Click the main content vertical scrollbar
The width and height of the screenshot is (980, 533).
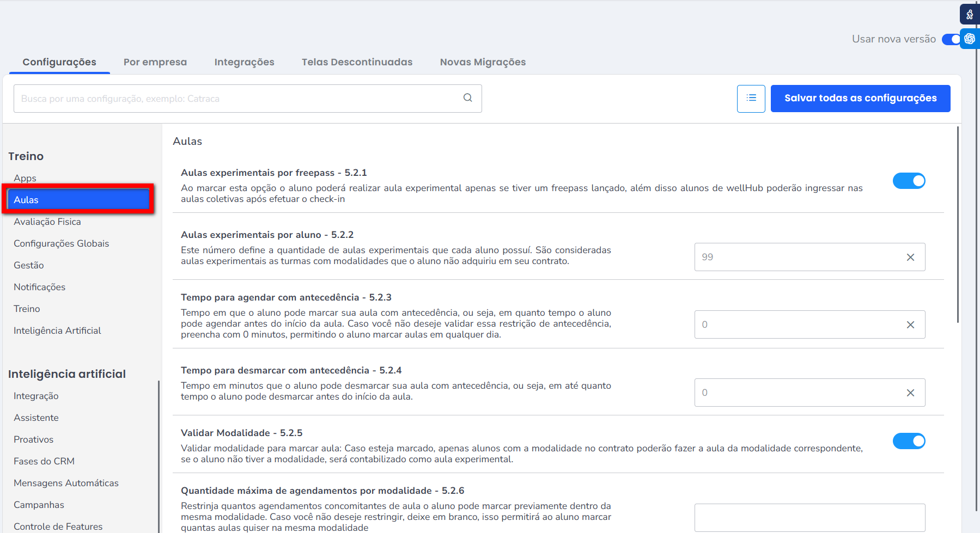(x=958, y=224)
